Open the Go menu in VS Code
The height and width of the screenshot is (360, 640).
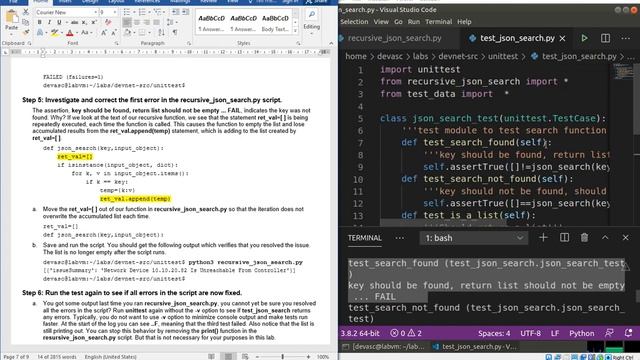coord(398,22)
